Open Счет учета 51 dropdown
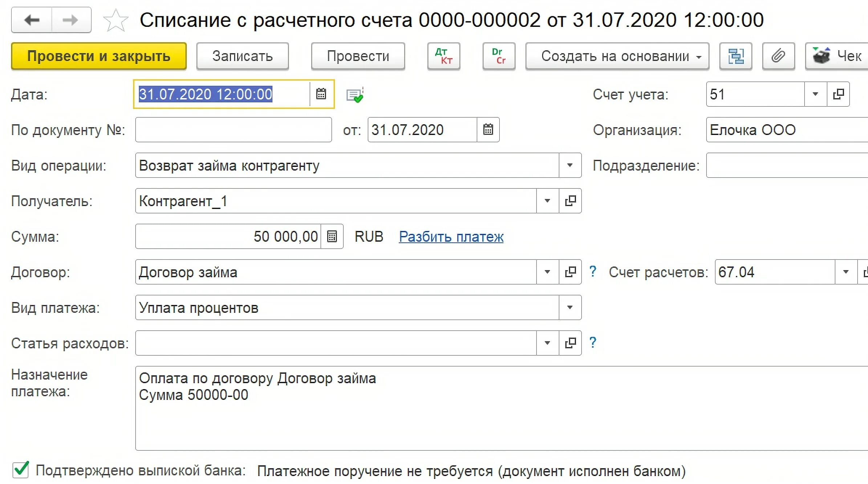This screenshot has width=868, height=484. click(x=815, y=94)
